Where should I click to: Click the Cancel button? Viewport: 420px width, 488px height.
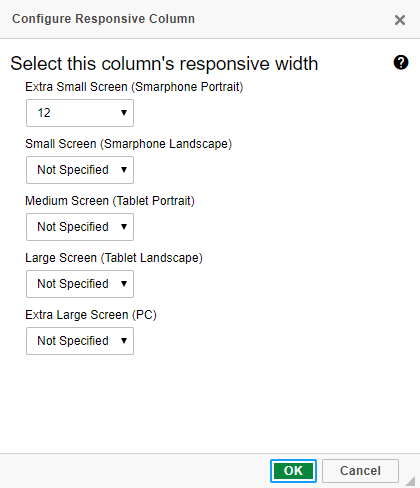pyautogui.click(x=360, y=471)
